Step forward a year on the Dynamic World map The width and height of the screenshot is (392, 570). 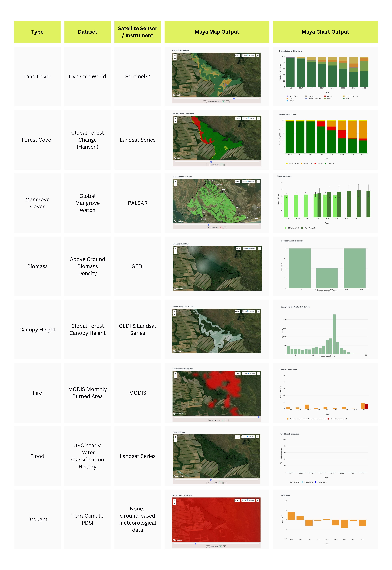[x=228, y=102]
